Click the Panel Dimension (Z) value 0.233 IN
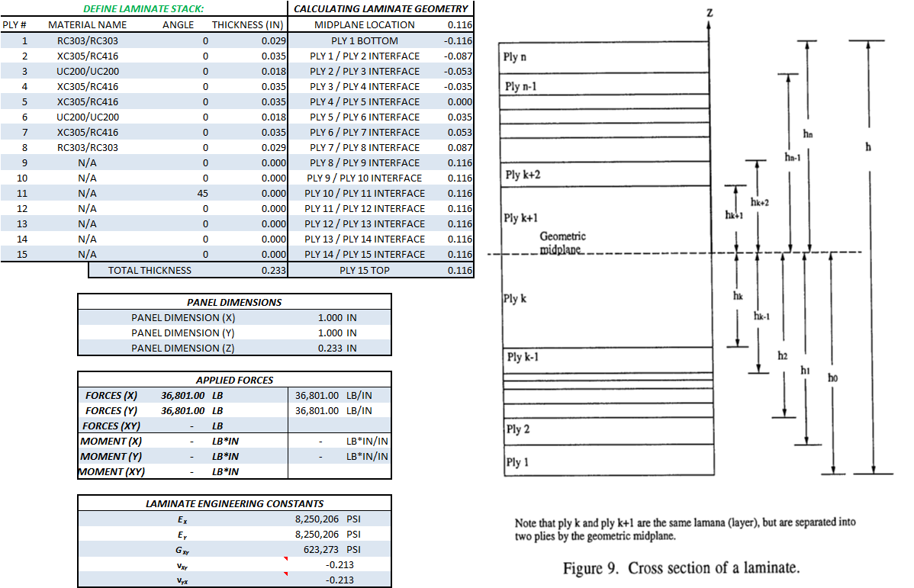 click(x=337, y=348)
